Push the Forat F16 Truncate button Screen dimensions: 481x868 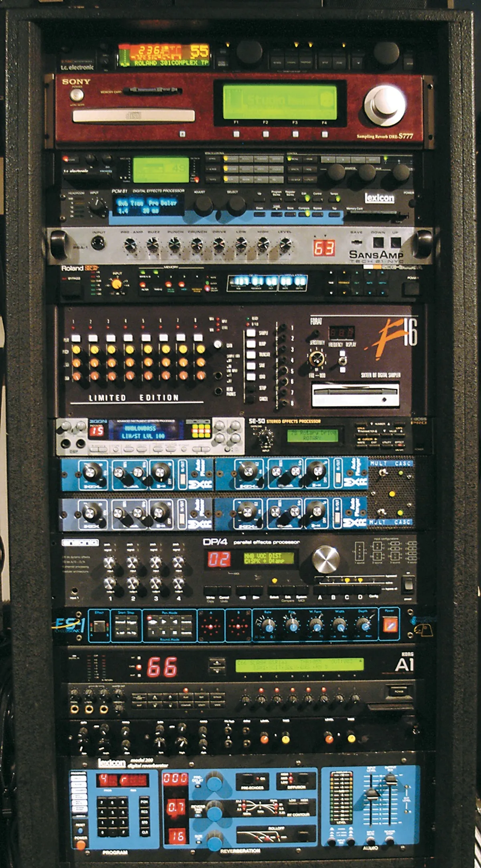[x=251, y=355]
